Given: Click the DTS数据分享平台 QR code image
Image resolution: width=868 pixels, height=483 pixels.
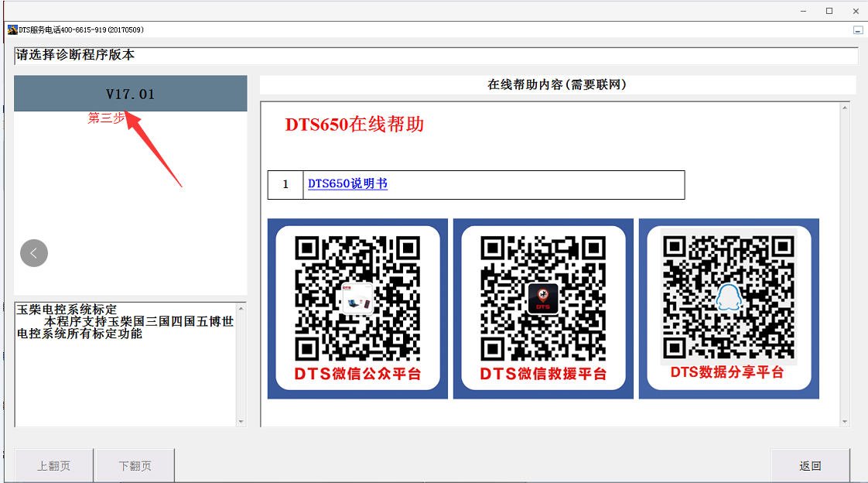Looking at the screenshot, I should pos(729,309).
